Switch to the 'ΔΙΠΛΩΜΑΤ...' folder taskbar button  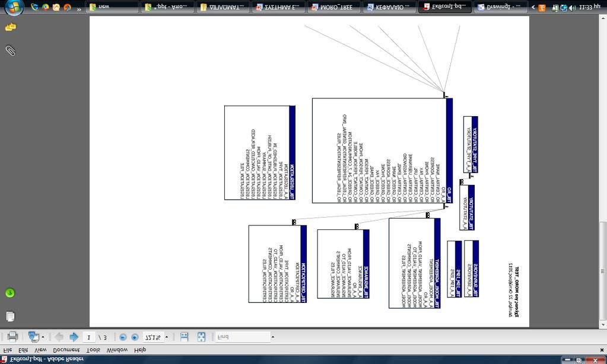[223, 7]
